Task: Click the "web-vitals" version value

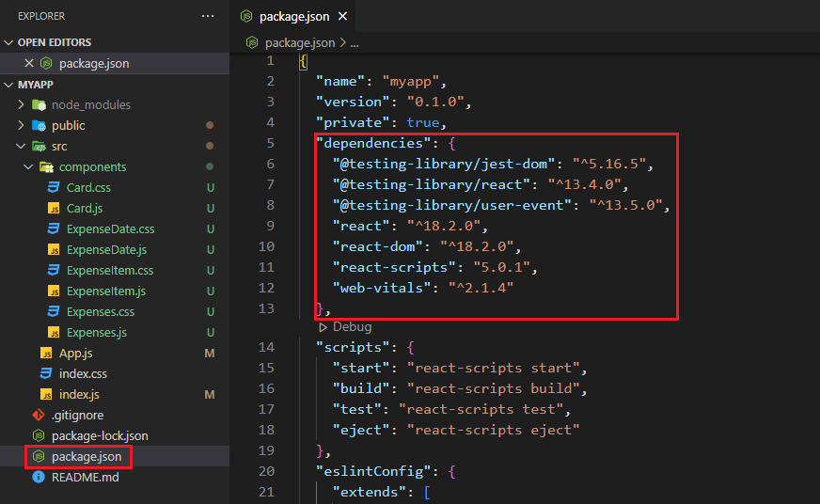Action: tap(481, 288)
